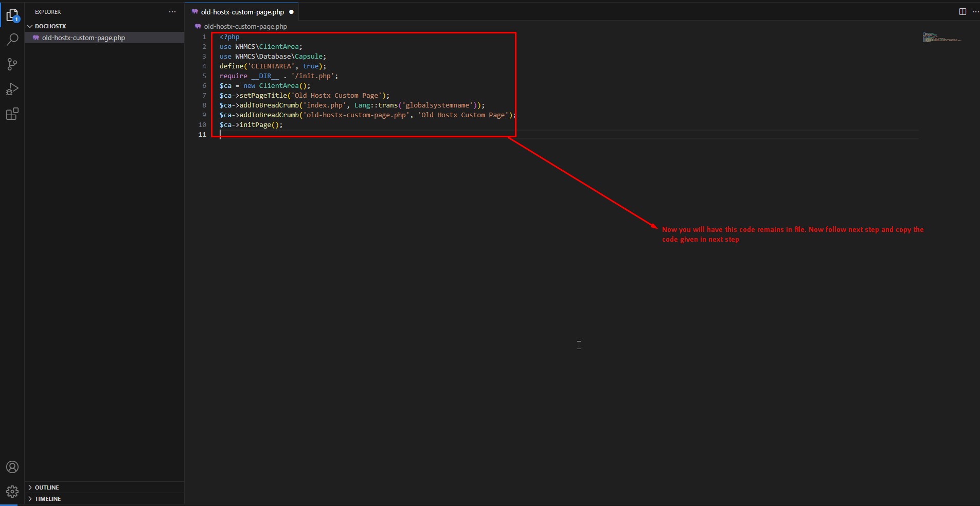Screen dimensions: 980x506
Task: Place cursor on the $ca->initPage(); line
Action: pyautogui.click(x=251, y=125)
